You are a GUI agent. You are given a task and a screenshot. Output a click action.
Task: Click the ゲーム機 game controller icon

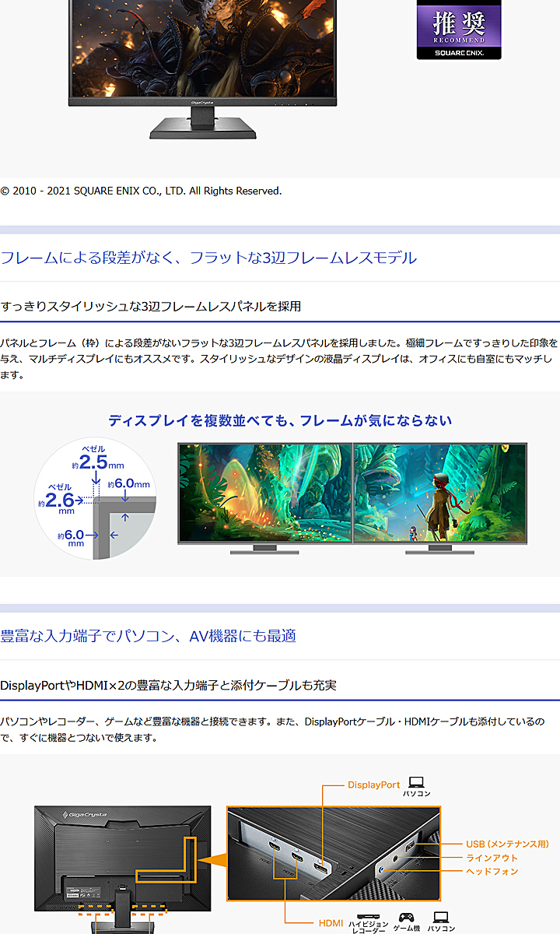(406, 918)
